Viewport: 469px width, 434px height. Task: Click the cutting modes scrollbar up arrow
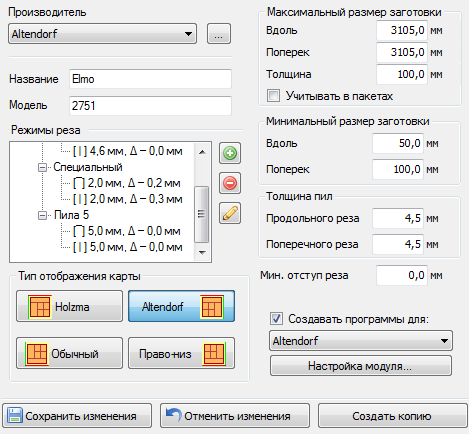click(x=202, y=152)
